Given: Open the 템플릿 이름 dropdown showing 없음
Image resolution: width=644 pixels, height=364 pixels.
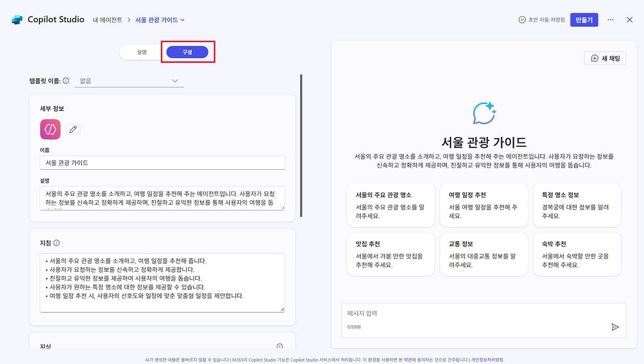Looking at the screenshot, I should click(x=129, y=81).
